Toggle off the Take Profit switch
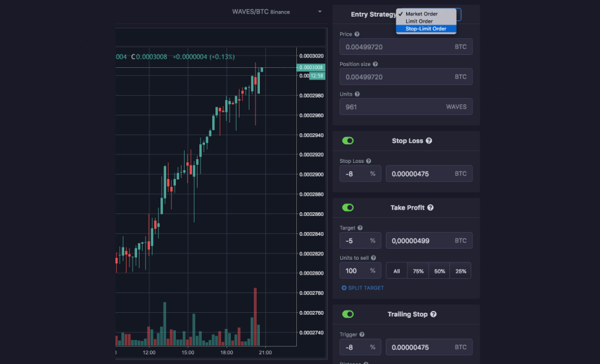The height and width of the screenshot is (364, 600). [x=348, y=208]
